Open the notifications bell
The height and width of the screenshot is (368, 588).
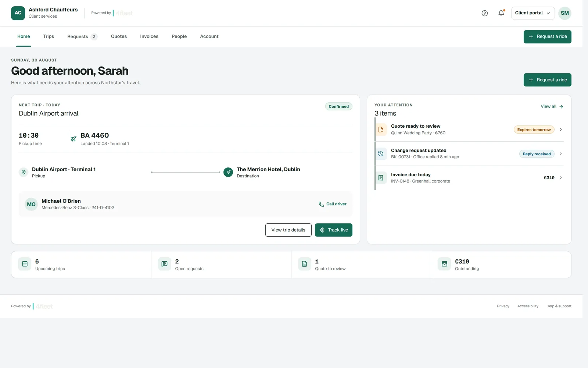(x=501, y=13)
